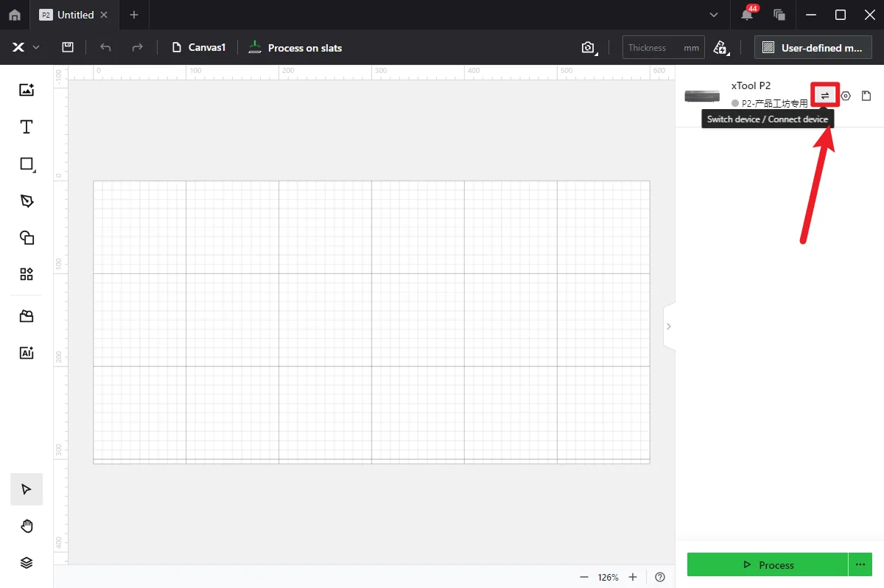Image resolution: width=884 pixels, height=588 pixels.
Task: Select the Canvas1 canvas
Action: [199, 48]
